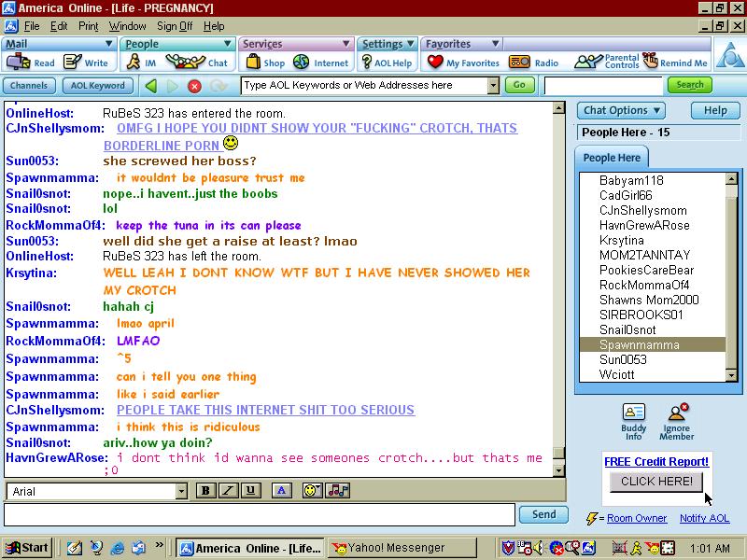747x560 pixels.
Task: Click the volume speaker tray icon
Action: 539,548
